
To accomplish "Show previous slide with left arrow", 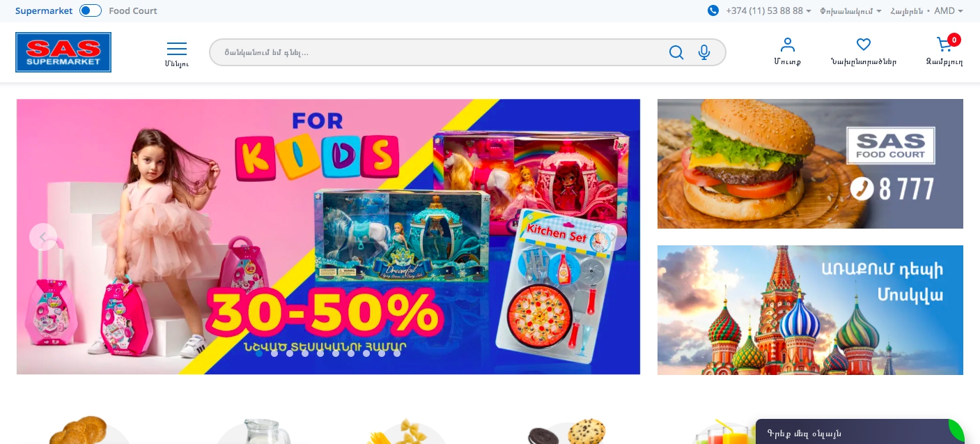I will [43, 237].
